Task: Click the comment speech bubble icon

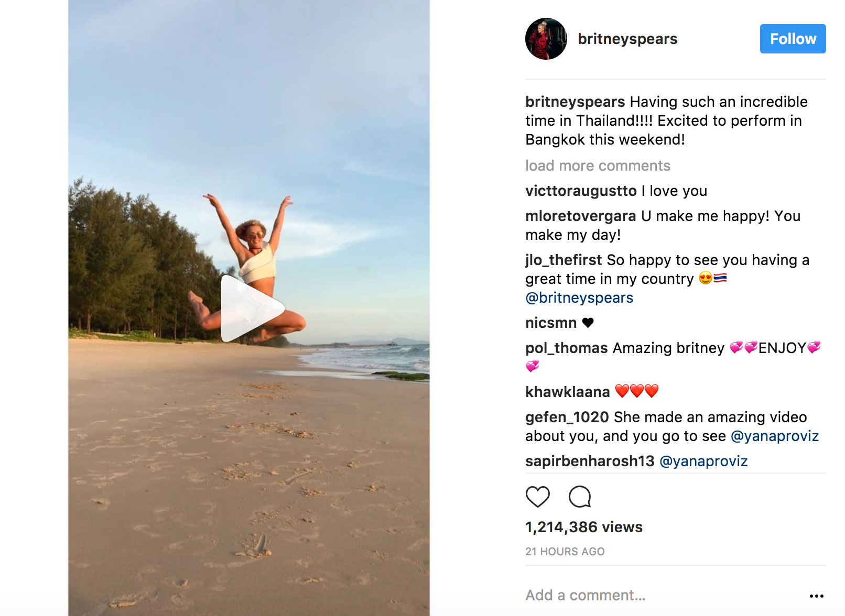Action: (580, 497)
